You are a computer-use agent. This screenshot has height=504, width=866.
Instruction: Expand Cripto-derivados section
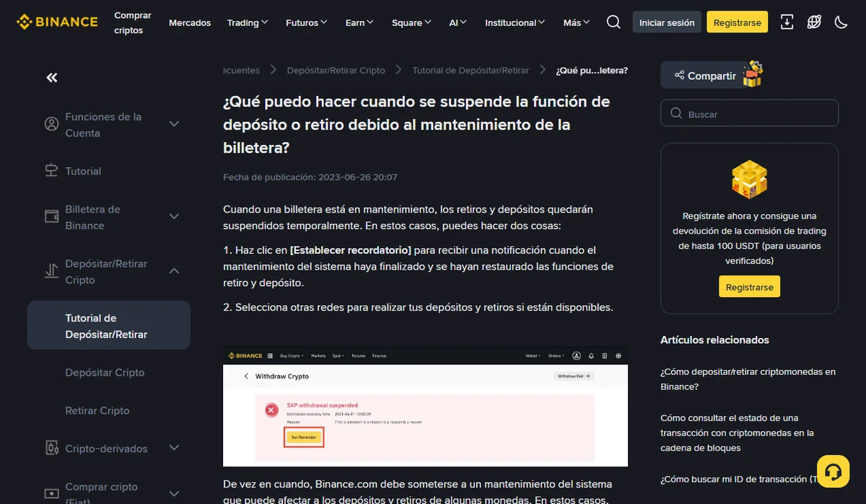click(x=174, y=448)
